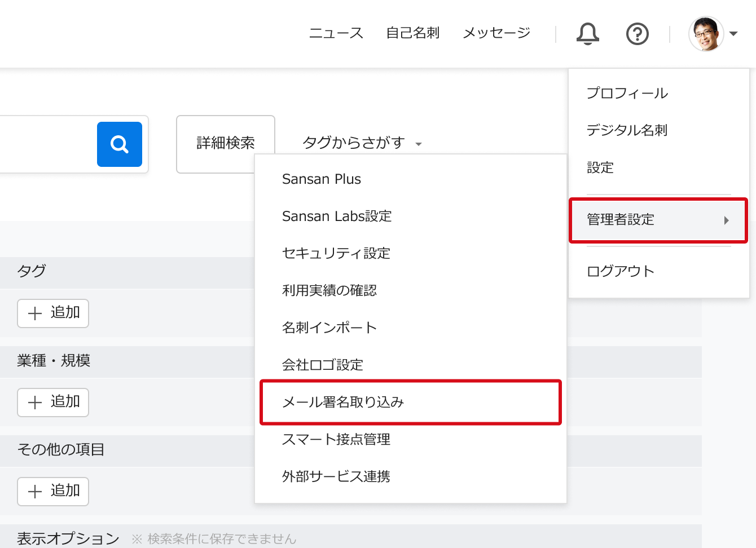Click the 詳細検索 button
The height and width of the screenshot is (548, 756).
[225, 143]
